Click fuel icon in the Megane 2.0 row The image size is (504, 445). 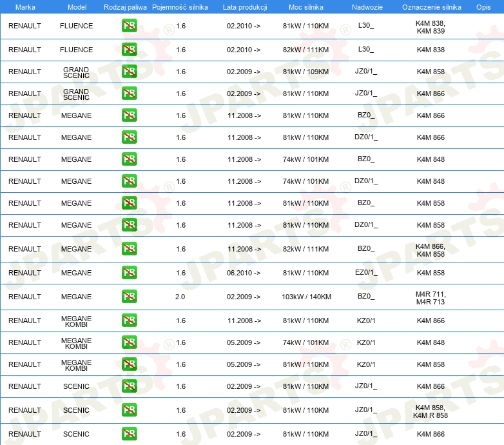point(129,297)
